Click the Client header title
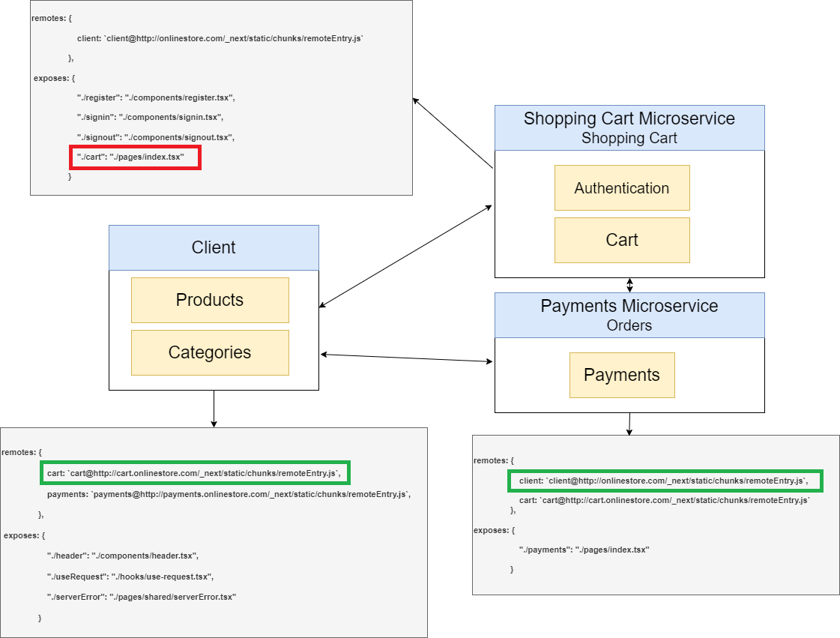The width and height of the screenshot is (840, 638). 214,247
